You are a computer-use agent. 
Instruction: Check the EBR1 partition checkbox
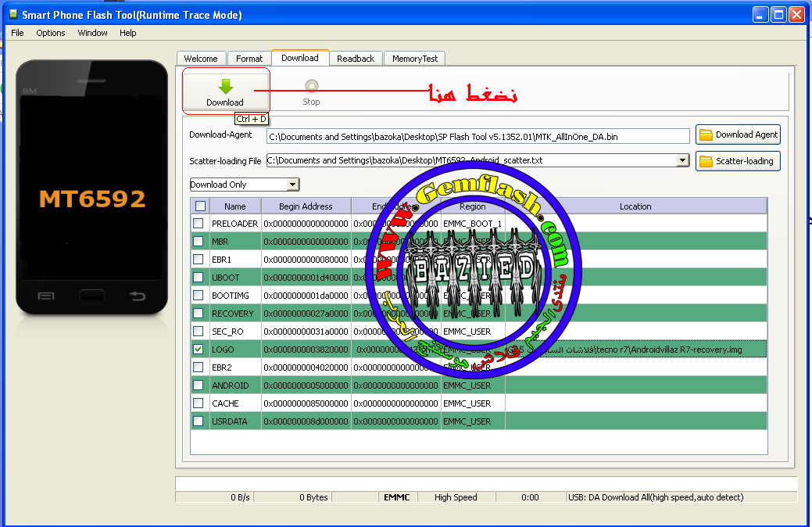198,259
